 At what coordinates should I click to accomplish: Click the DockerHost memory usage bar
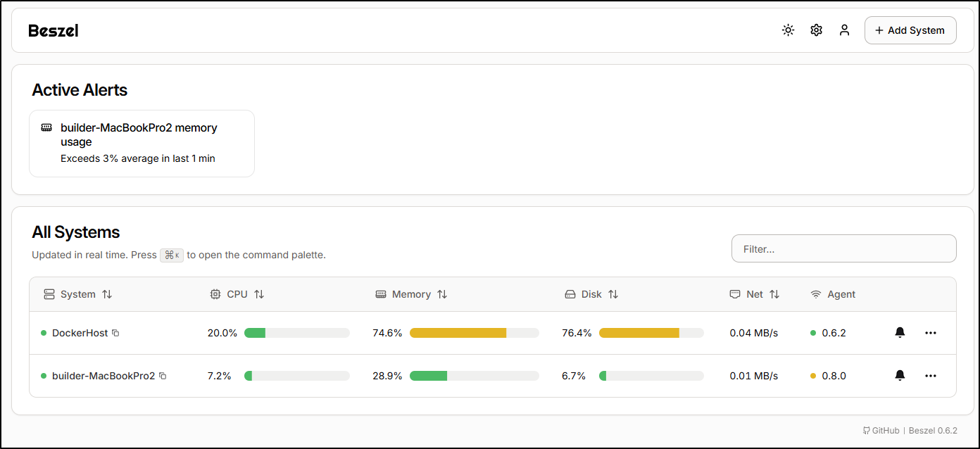tap(475, 333)
